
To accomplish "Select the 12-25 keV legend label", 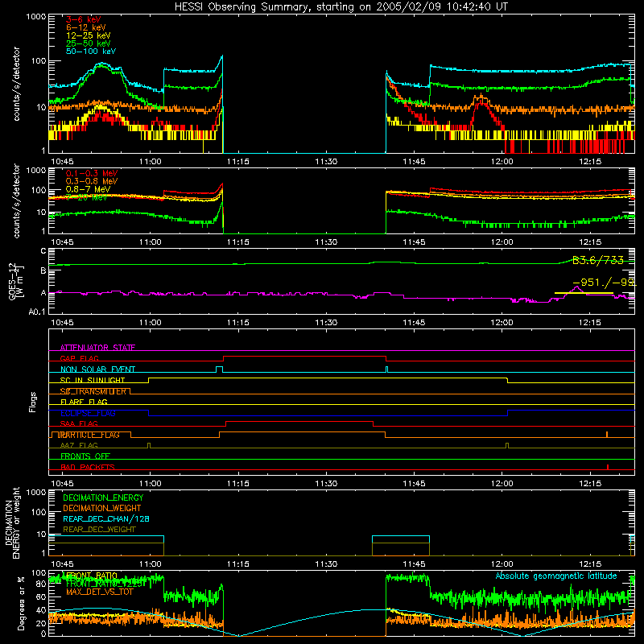I will click(89, 35).
